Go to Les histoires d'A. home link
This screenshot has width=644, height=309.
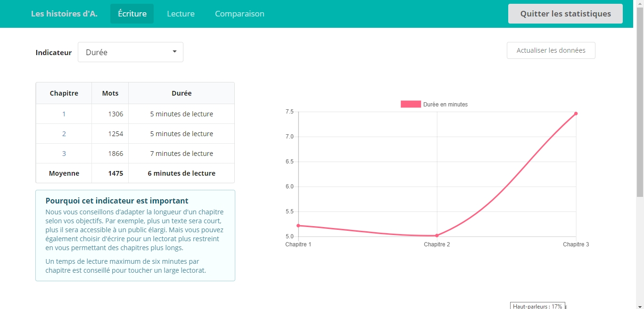[64, 14]
